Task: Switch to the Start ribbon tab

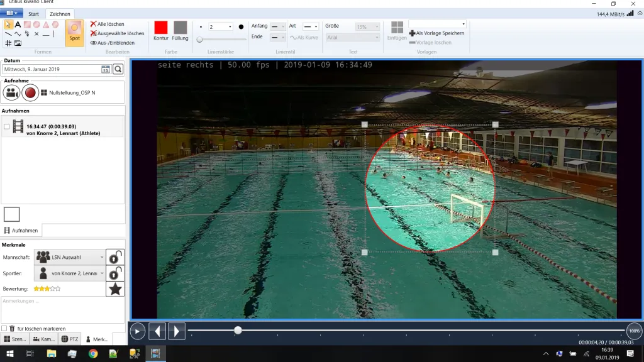Action: pyautogui.click(x=33, y=13)
